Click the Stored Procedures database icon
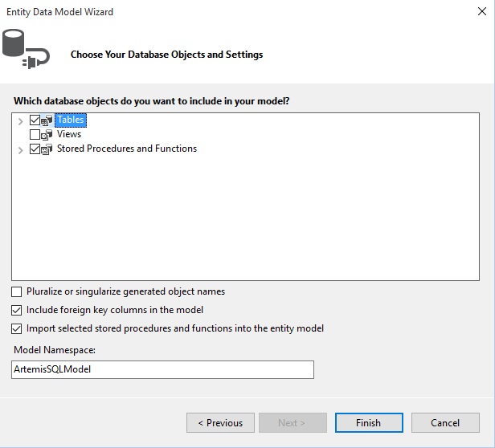 coord(47,149)
